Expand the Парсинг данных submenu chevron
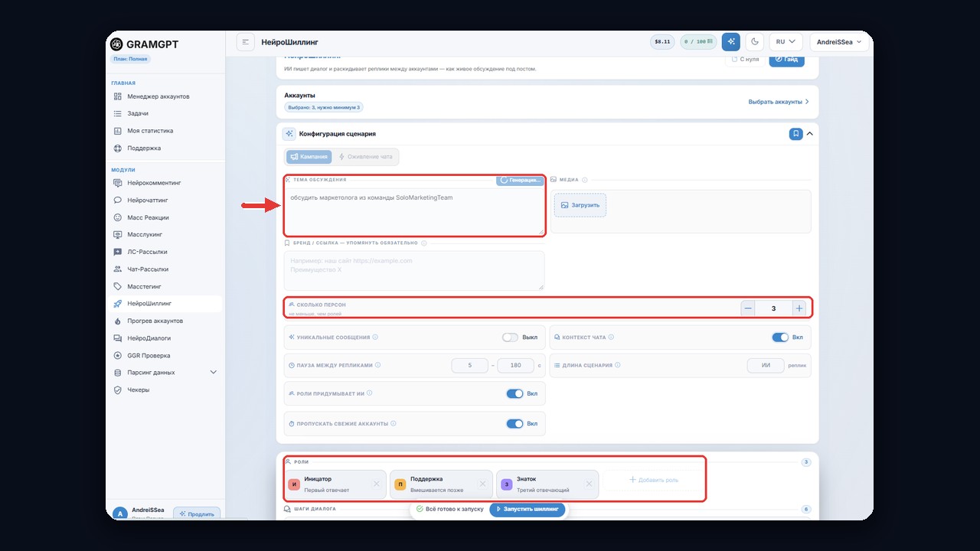This screenshot has width=980, height=551. 214,373
